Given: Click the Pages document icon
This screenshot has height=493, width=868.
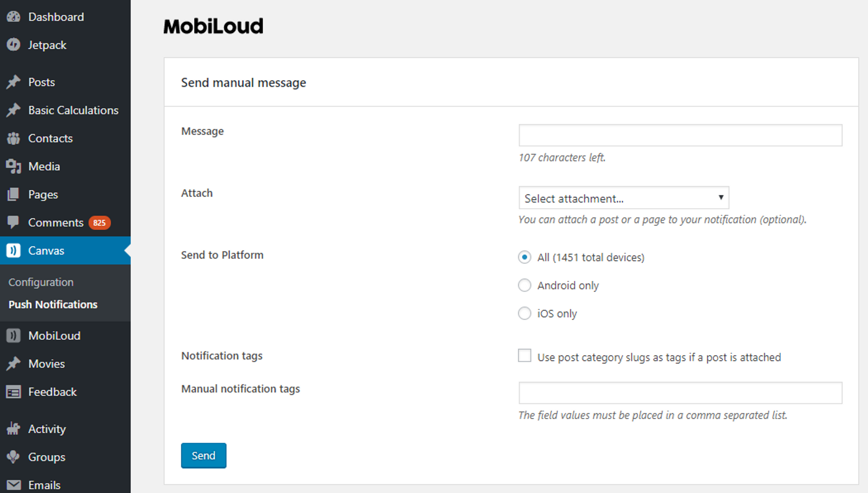Looking at the screenshot, I should pos(13,194).
